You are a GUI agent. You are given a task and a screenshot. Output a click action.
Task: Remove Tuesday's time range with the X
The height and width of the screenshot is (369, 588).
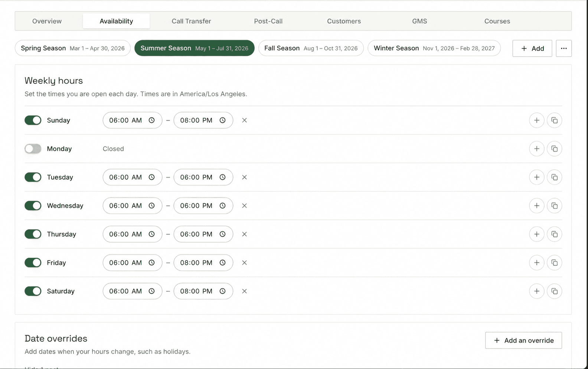coord(244,177)
